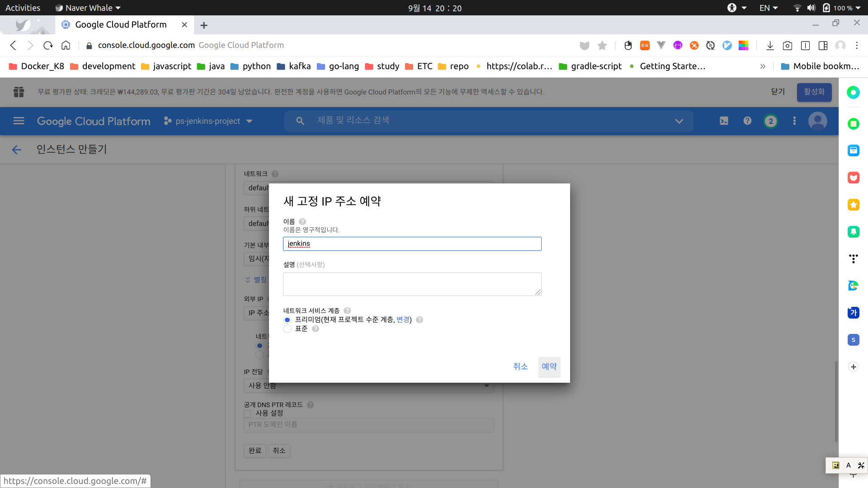Image resolution: width=868 pixels, height=488 pixels.
Task: Click the gift icon in trial banner
Action: click(x=19, y=92)
